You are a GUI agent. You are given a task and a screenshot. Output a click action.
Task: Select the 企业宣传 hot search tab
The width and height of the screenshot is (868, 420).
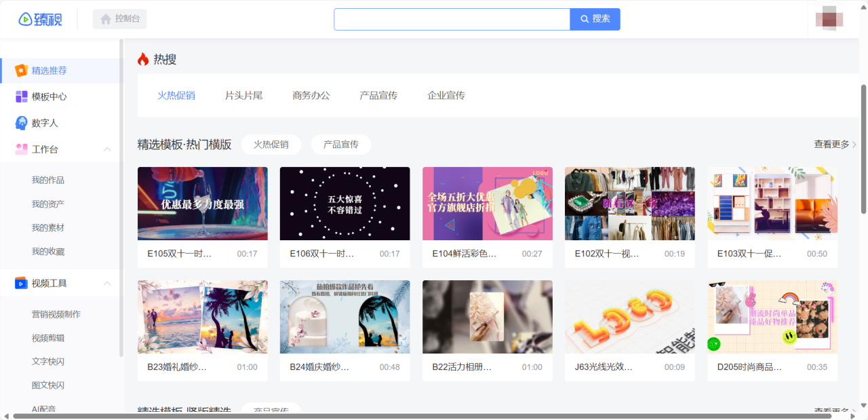[x=446, y=96]
